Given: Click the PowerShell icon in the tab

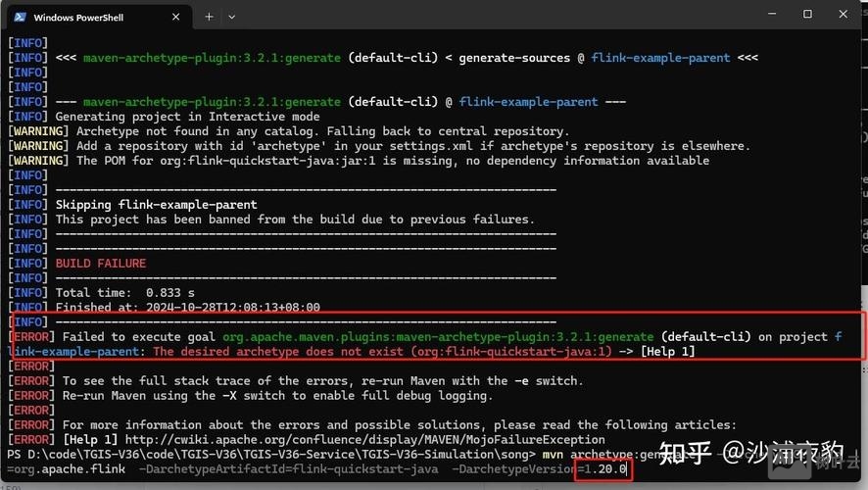Looking at the screenshot, I should click(x=20, y=17).
